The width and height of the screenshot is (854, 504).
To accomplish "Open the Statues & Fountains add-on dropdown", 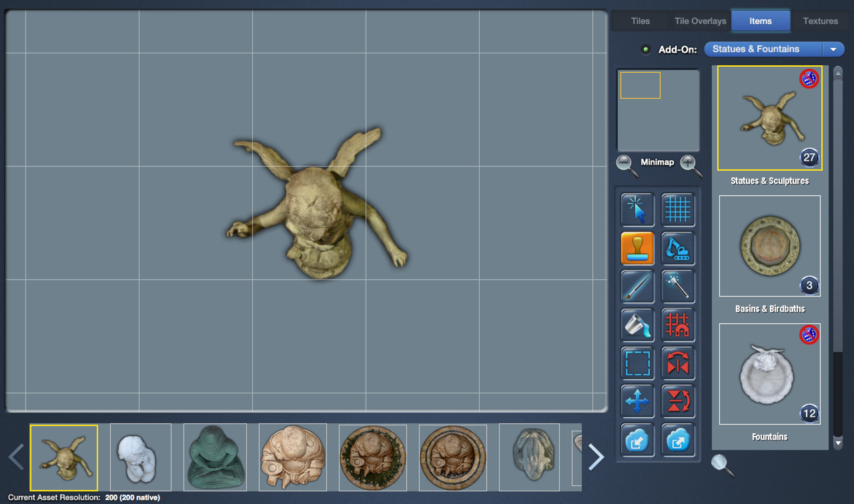I will click(774, 49).
